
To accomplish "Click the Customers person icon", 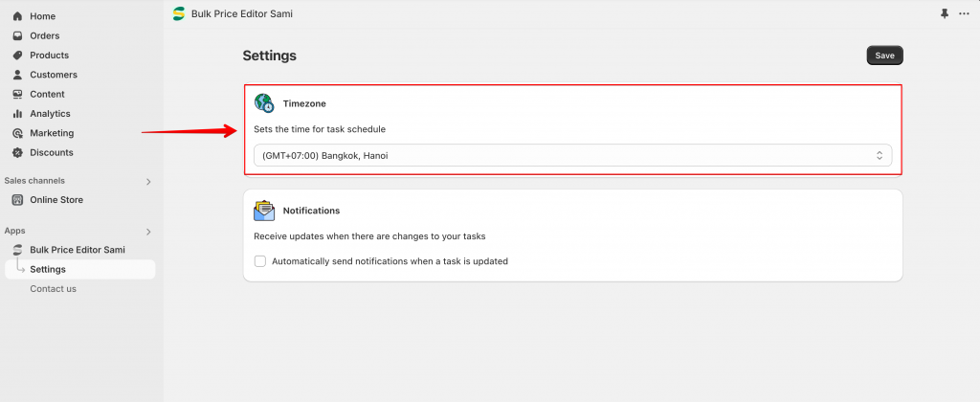I will pos(17,75).
